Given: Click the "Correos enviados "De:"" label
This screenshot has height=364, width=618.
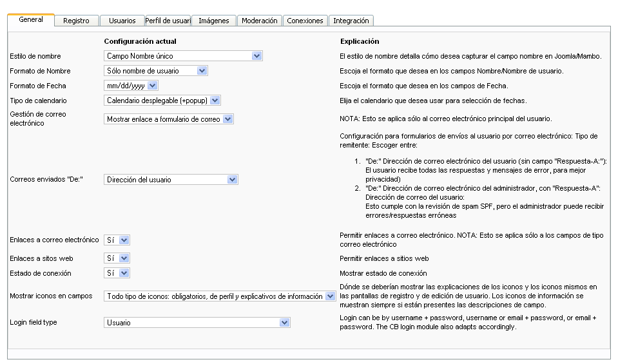Looking at the screenshot, I should [x=46, y=179].
